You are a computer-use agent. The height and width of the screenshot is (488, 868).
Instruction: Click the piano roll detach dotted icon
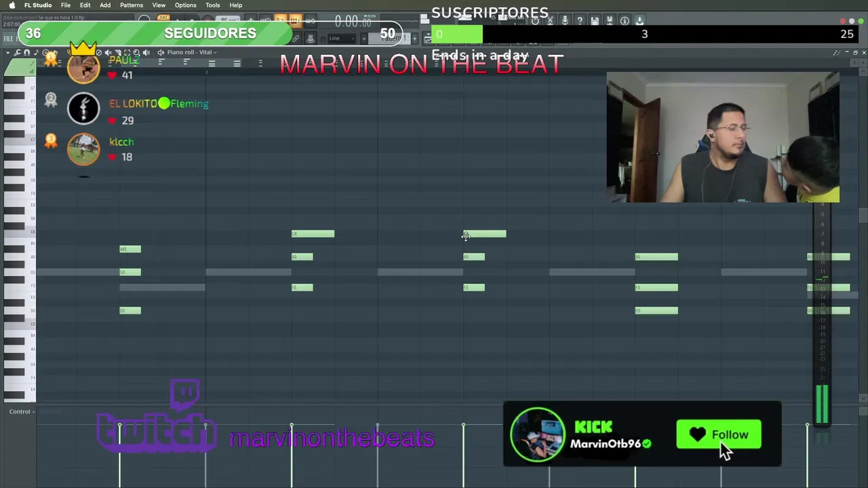tap(836, 52)
